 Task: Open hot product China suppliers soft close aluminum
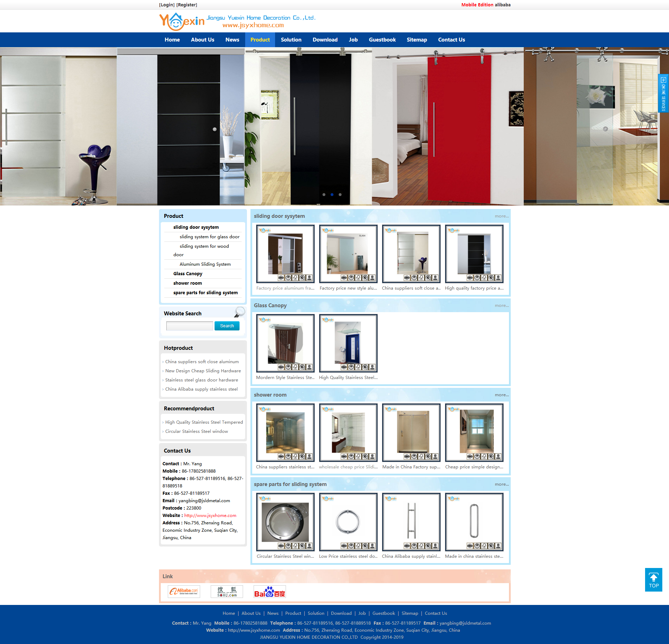pyautogui.click(x=202, y=362)
